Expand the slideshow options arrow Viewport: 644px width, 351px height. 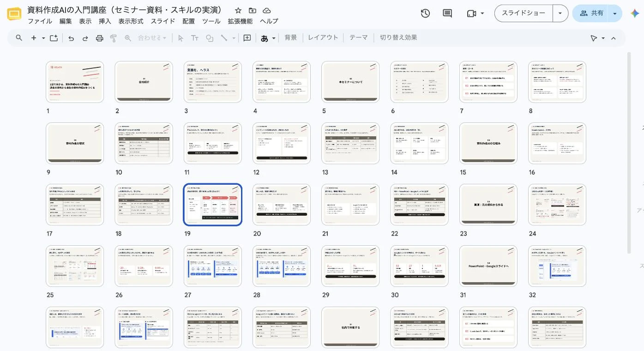click(560, 13)
